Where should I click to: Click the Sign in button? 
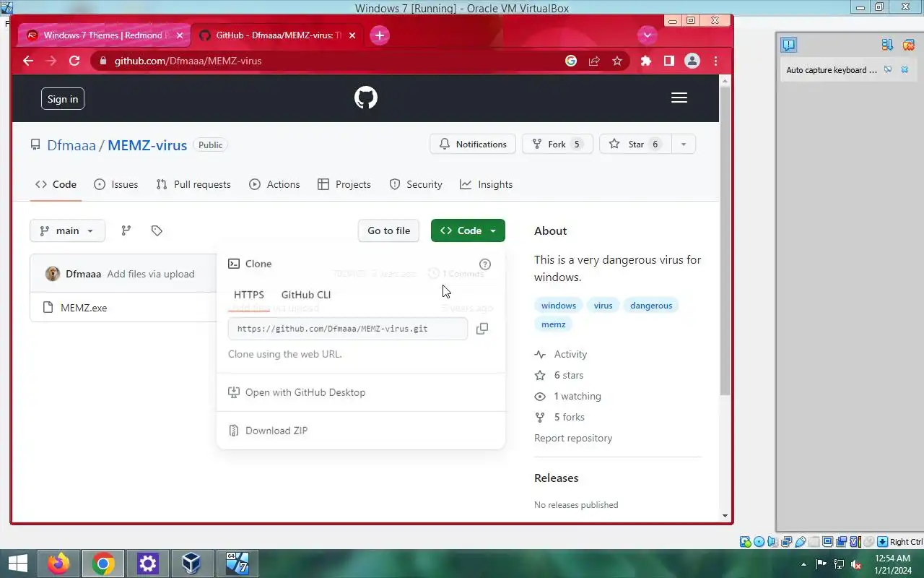[63, 99]
